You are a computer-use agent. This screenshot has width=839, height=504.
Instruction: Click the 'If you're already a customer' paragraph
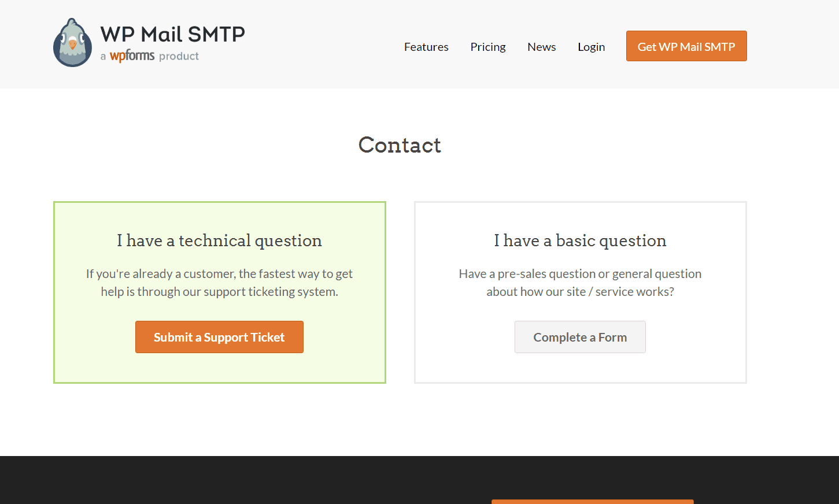(219, 283)
